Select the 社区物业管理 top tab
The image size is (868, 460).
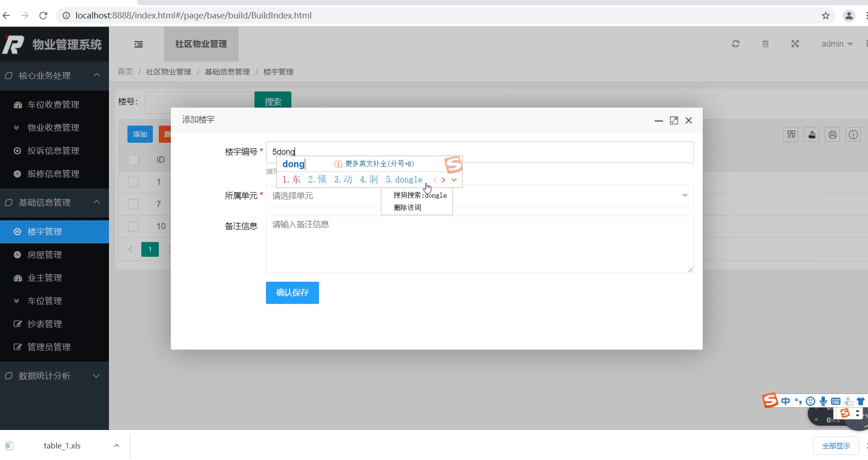pos(201,44)
